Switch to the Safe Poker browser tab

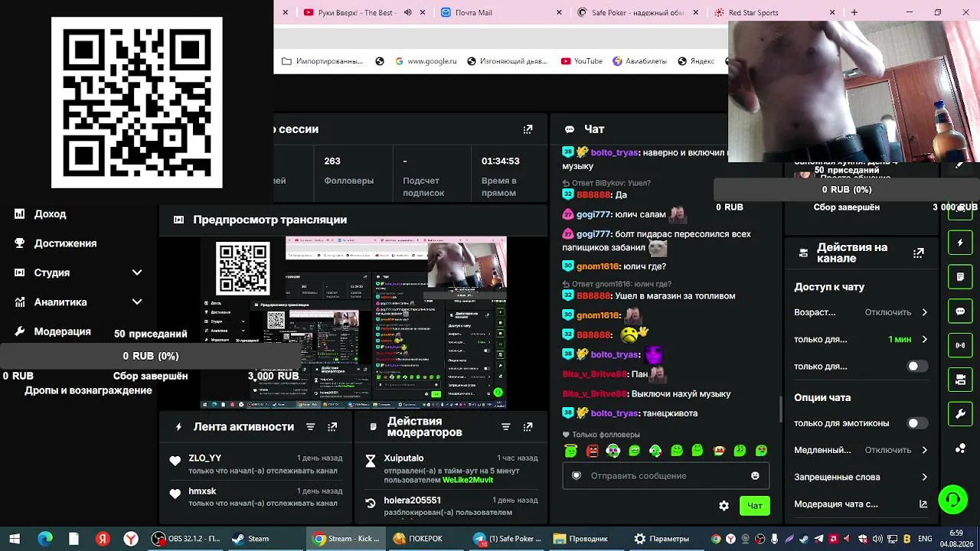tap(637, 12)
